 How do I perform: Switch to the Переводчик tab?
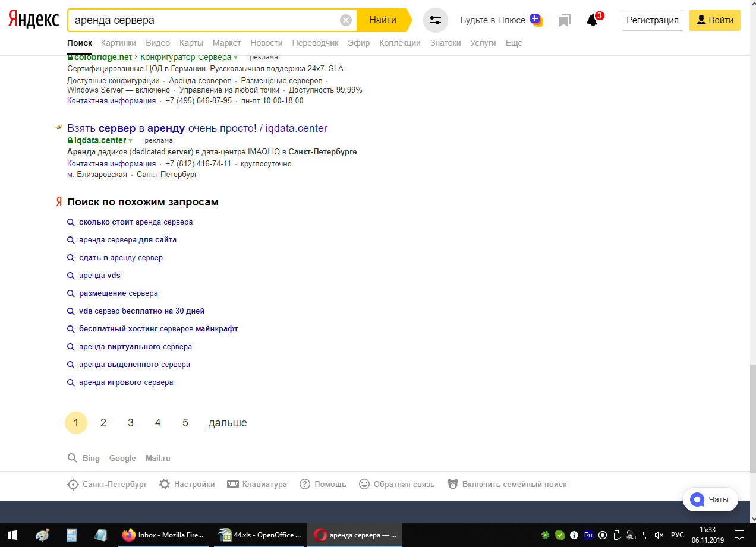pyautogui.click(x=315, y=43)
